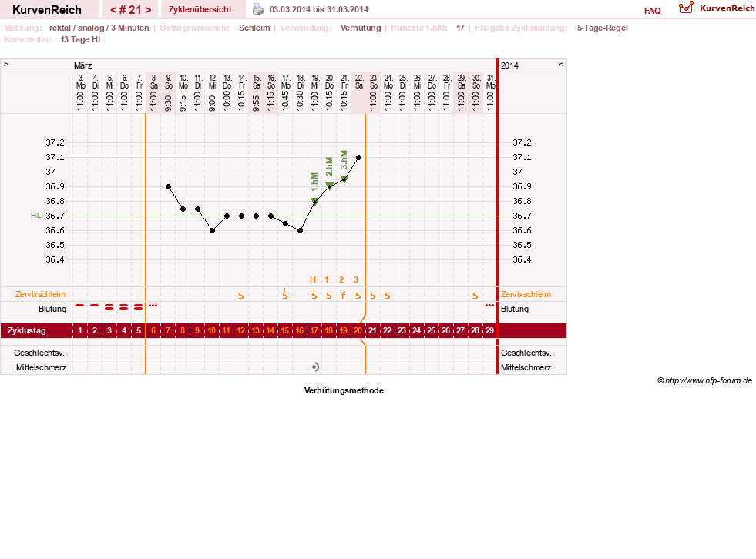This screenshot has height=559, width=756.
Task: Click the 3.hM triangle marker
Action: pos(344,179)
